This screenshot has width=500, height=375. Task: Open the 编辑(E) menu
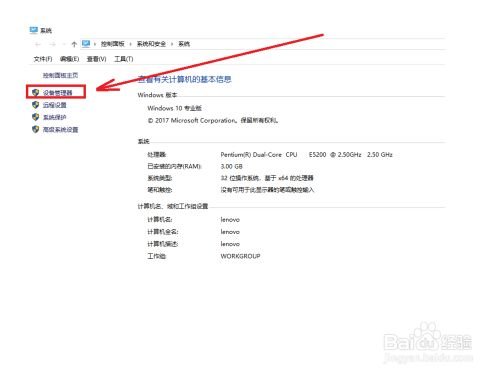pyautogui.click(x=69, y=59)
